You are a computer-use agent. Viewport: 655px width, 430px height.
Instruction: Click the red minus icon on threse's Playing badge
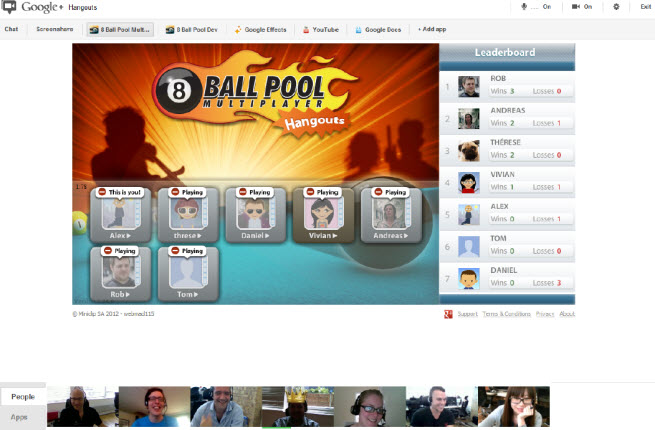(175, 192)
